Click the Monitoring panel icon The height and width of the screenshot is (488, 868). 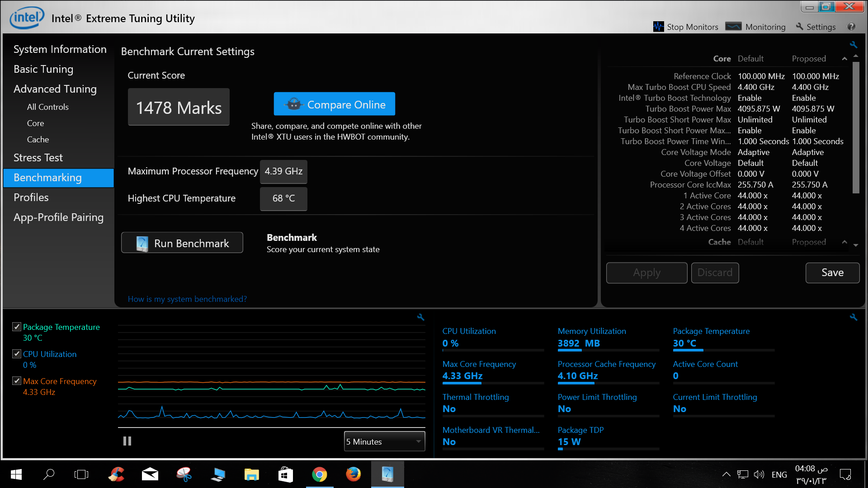click(x=733, y=27)
